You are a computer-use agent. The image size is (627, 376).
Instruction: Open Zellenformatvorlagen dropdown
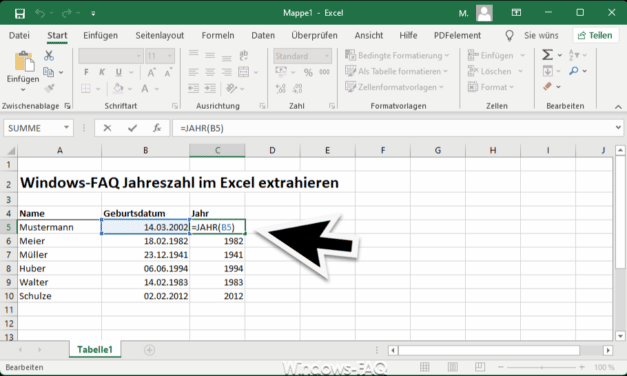point(394,87)
